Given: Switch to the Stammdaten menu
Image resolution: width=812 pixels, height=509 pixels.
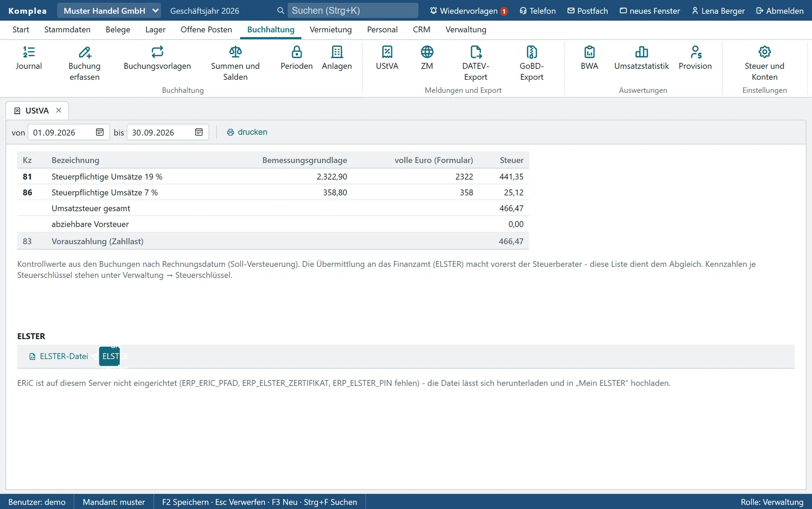Looking at the screenshot, I should pos(67,30).
